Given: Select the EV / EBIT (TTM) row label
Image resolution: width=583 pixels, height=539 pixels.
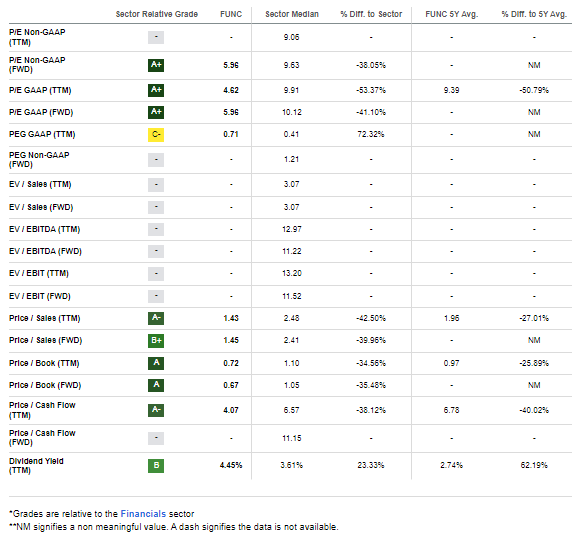Looking at the screenshot, I should (x=39, y=274).
